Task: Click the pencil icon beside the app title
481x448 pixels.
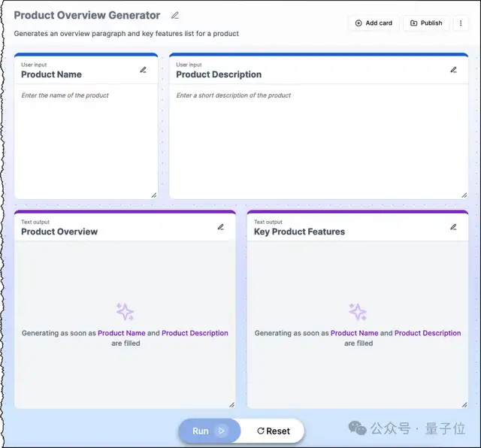Action: [175, 15]
